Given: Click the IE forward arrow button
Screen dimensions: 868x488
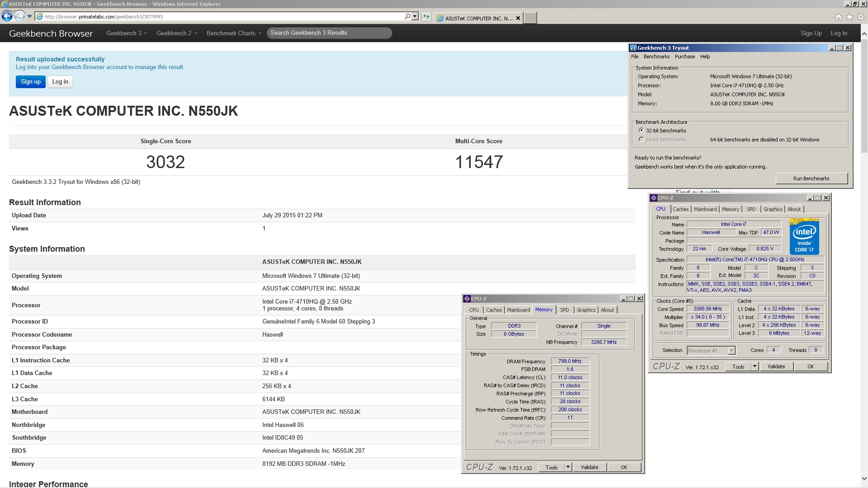Looking at the screenshot, I should point(19,17).
